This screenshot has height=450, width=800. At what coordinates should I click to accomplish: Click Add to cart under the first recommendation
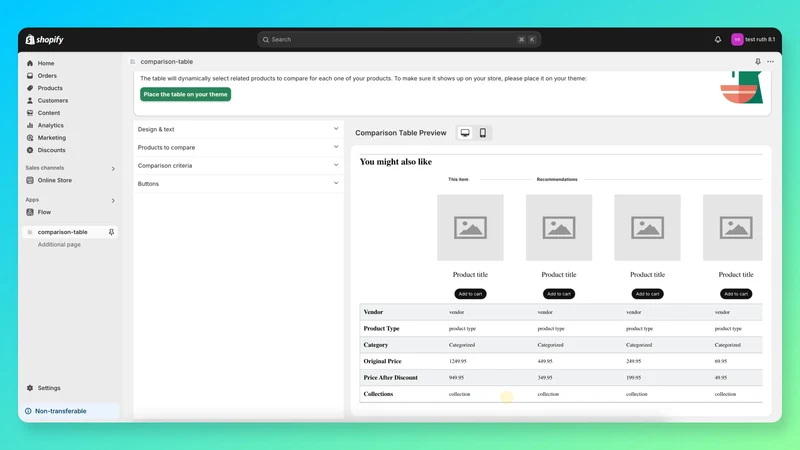(x=559, y=294)
